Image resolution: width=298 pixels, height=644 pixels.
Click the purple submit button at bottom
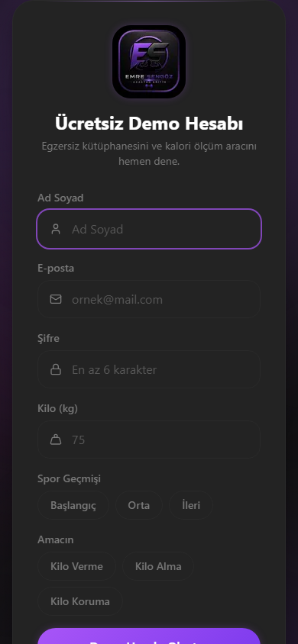point(149,636)
